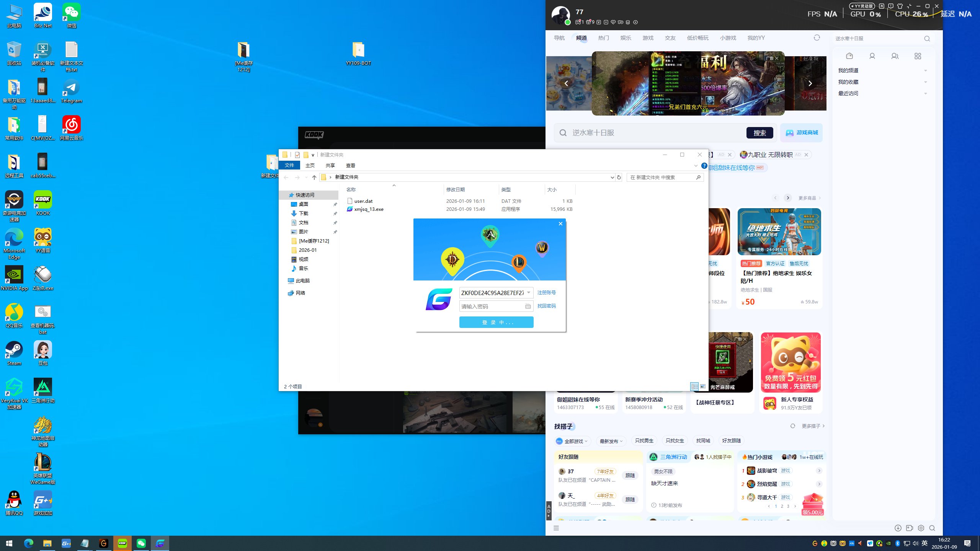The height and width of the screenshot is (551, 980).
Task: Click the download icon at YY bottom bar
Action: 898,528
